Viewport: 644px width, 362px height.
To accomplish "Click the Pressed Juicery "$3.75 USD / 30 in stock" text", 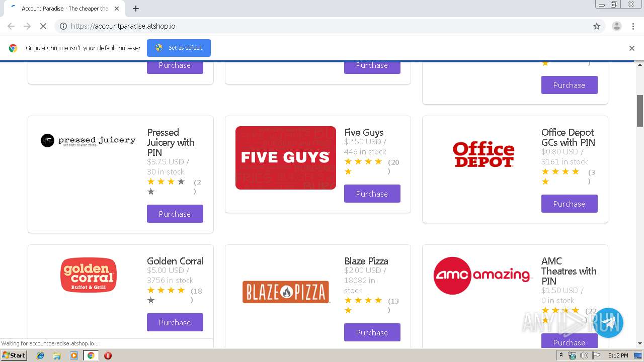I will (x=168, y=166).
